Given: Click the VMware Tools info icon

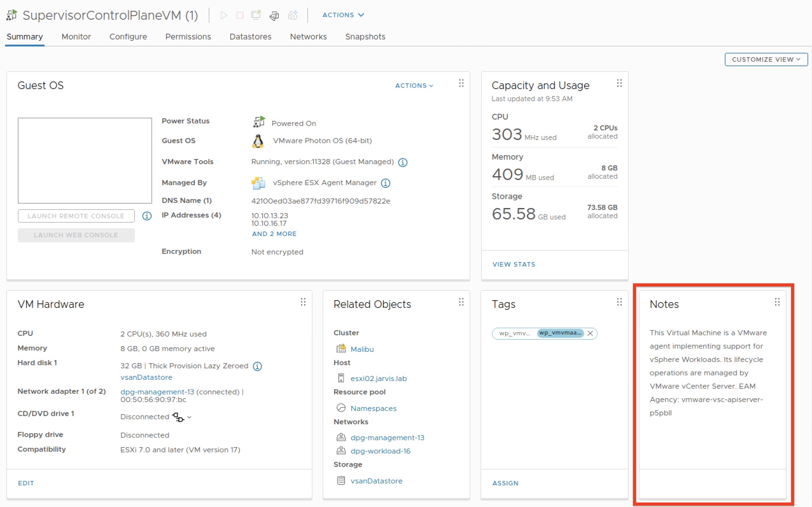Looking at the screenshot, I should (x=402, y=163).
